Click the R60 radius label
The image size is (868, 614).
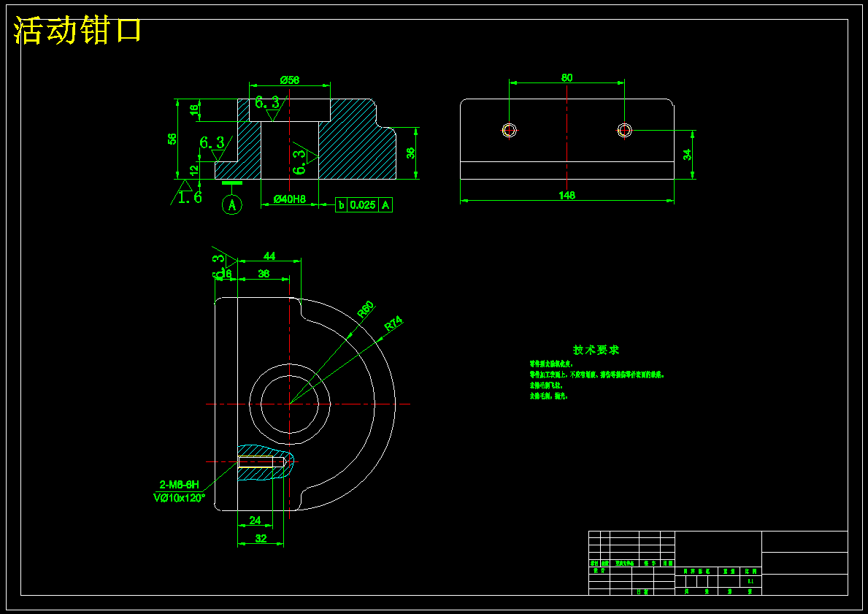(366, 310)
